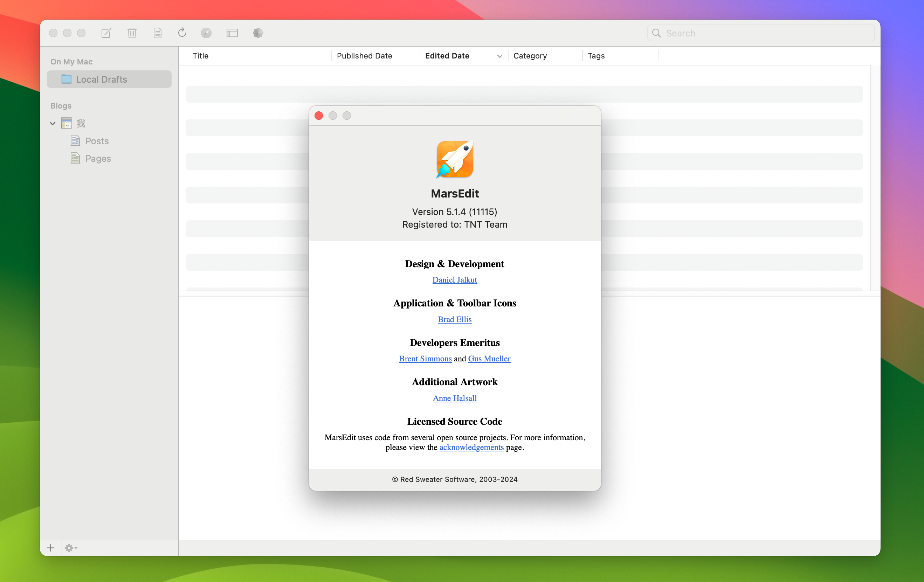Click the blog icon next to 我
The height and width of the screenshot is (582, 924).
coord(67,123)
